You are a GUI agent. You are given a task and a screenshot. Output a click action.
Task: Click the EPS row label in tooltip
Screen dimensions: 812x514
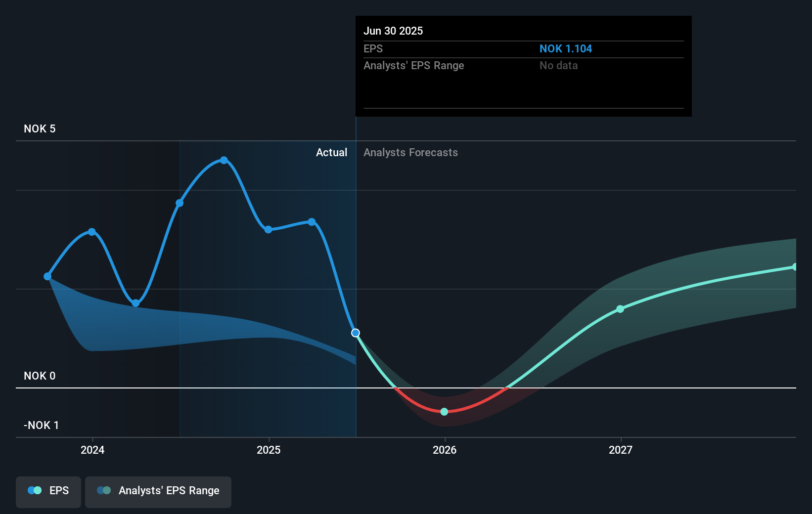tap(373, 49)
